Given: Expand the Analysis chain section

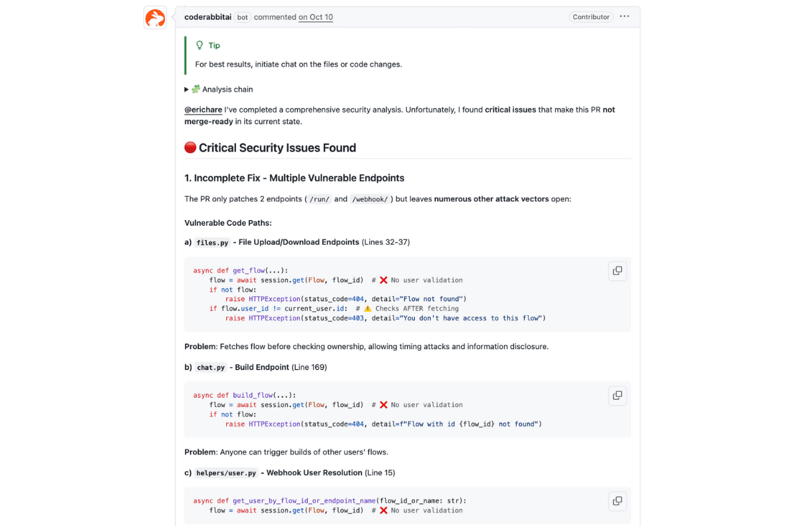Looking at the screenshot, I should pos(187,89).
